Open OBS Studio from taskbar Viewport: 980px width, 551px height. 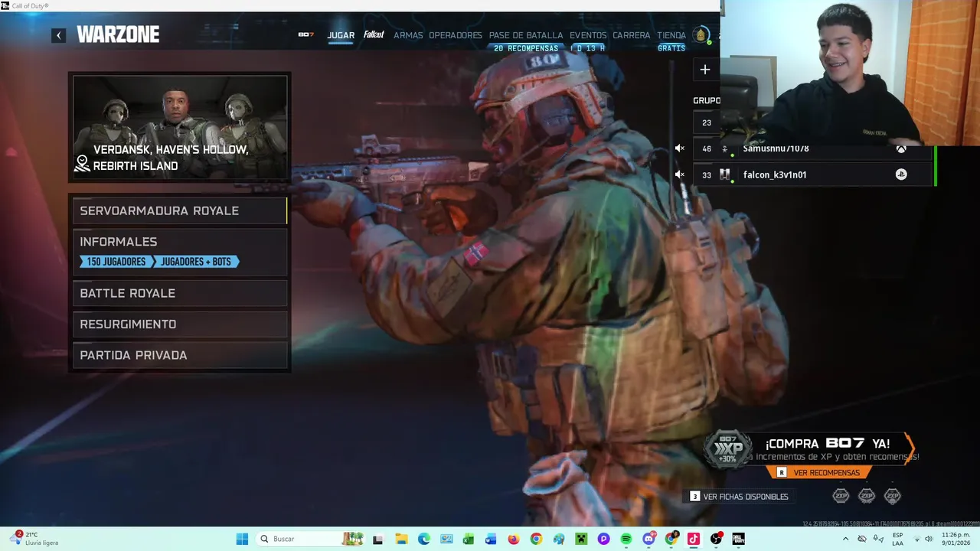pyautogui.click(x=716, y=539)
